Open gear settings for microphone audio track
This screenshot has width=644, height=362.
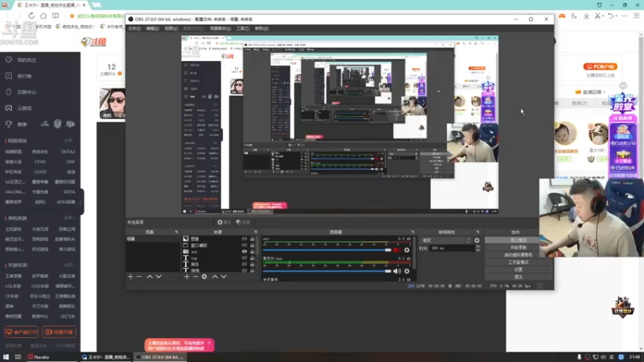[407, 271]
